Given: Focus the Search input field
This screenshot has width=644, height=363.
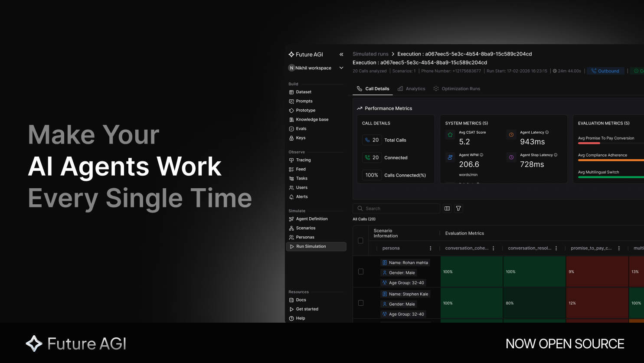Looking at the screenshot, I should (x=396, y=209).
